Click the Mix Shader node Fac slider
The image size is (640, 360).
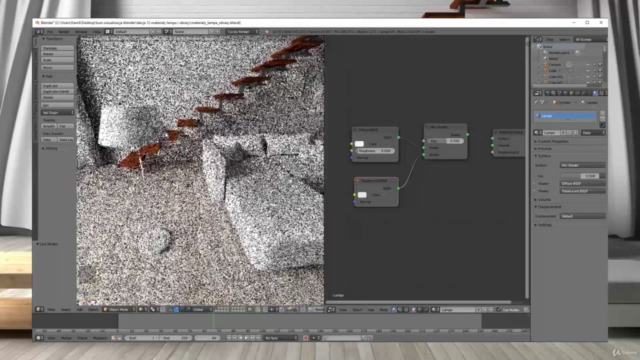[445, 140]
